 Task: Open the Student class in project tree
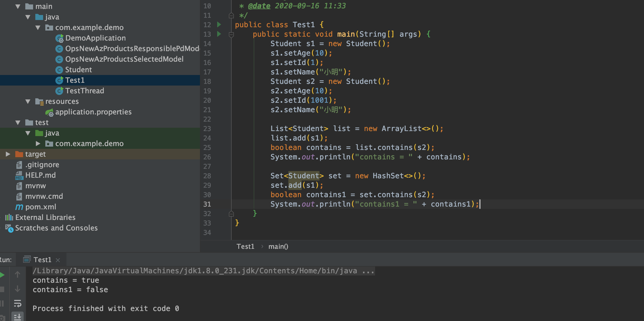(x=78, y=70)
